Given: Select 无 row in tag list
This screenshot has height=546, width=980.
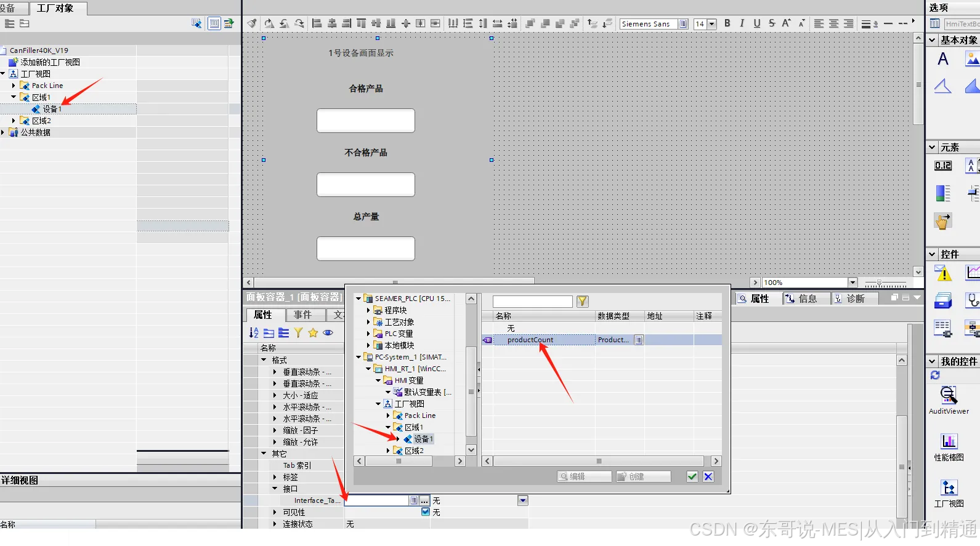Looking at the screenshot, I should [x=602, y=328].
